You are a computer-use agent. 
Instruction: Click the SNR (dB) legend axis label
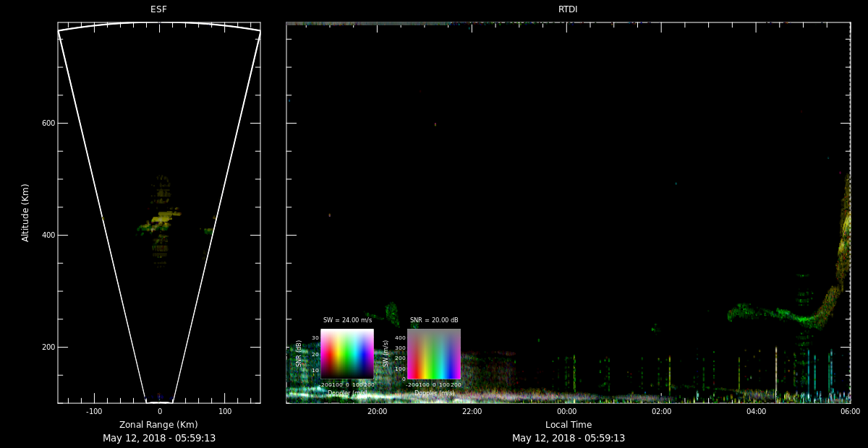point(299,353)
